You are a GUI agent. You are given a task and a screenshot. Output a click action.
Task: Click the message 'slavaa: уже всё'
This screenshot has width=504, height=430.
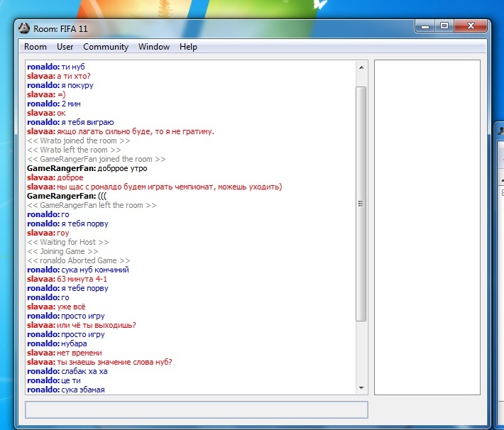[56, 307]
